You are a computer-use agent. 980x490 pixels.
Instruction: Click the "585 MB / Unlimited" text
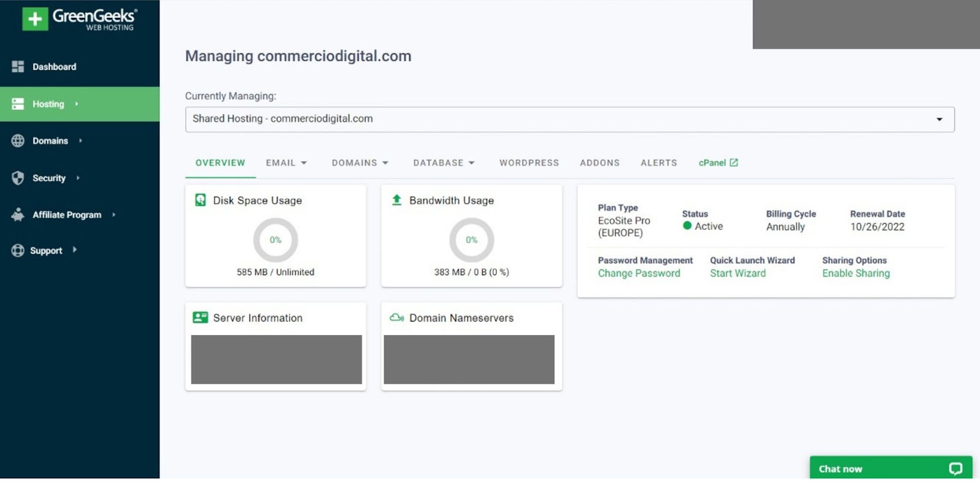click(x=276, y=272)
